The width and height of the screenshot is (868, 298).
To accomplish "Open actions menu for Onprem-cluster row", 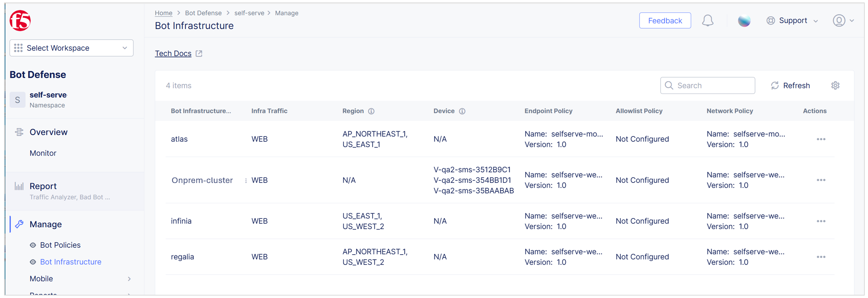I will 821,180.
